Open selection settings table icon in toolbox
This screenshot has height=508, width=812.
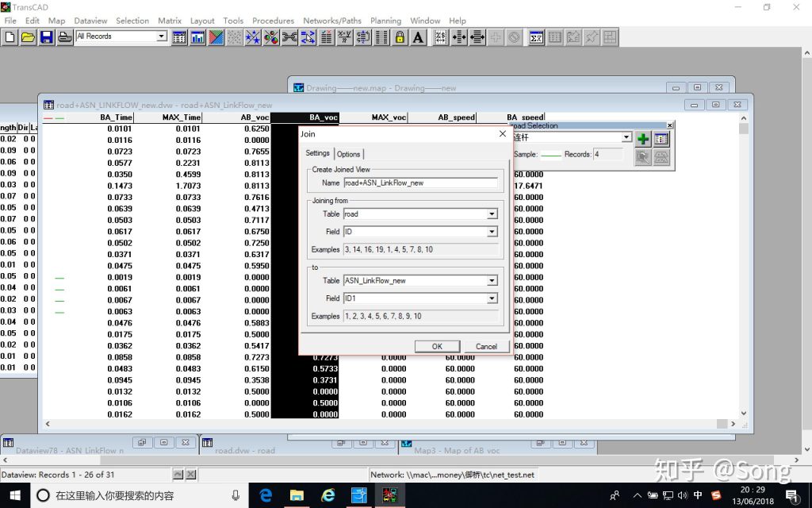[x=661, y=139]
